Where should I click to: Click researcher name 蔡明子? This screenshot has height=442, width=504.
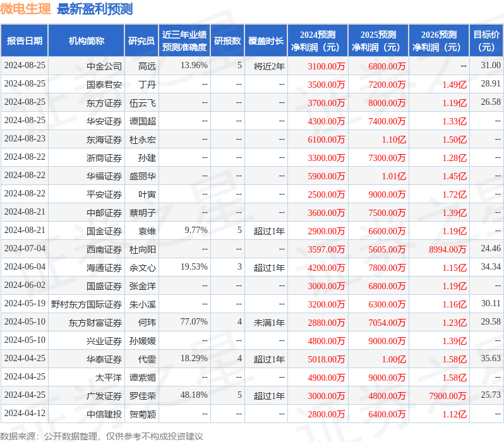click(x=143, y=213)
